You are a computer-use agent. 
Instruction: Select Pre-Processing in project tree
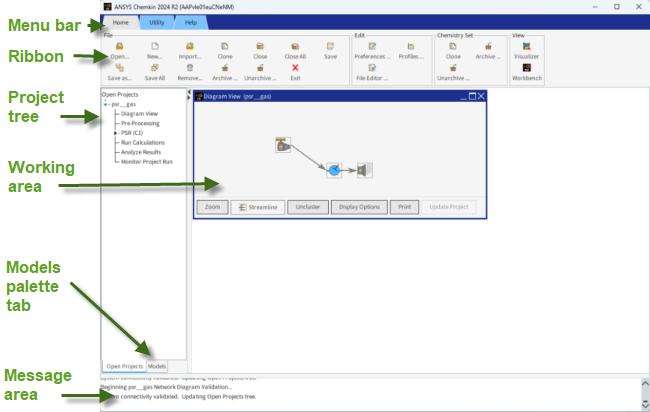click(x=140, y=123)
